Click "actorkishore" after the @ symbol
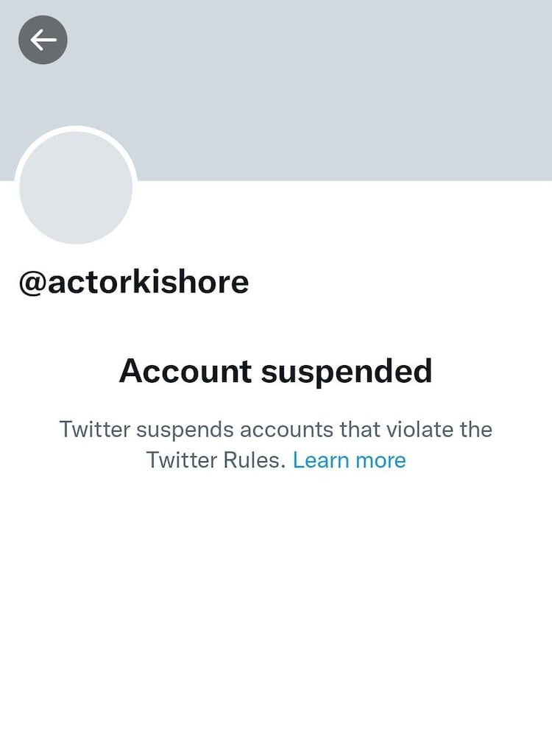Screen dimensions: 552x756 click(x=148, y=282)
